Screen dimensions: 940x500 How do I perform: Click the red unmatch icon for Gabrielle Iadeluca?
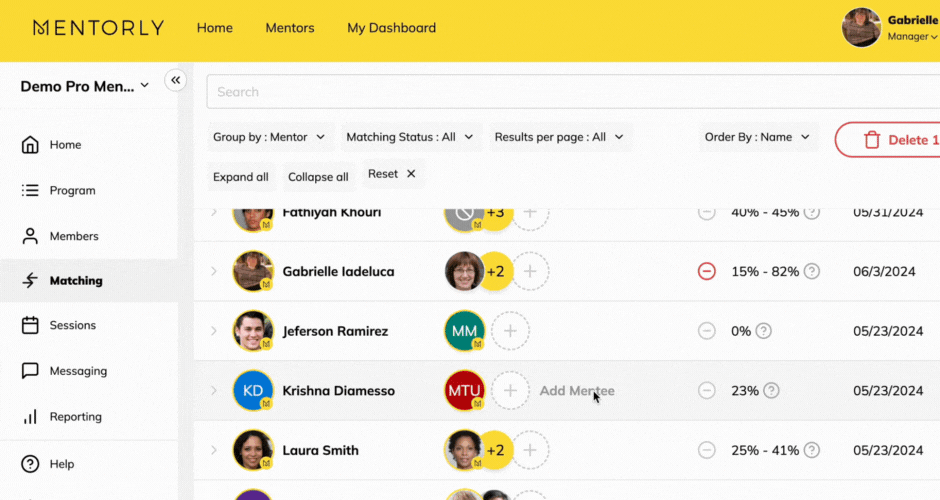point(707,271)
